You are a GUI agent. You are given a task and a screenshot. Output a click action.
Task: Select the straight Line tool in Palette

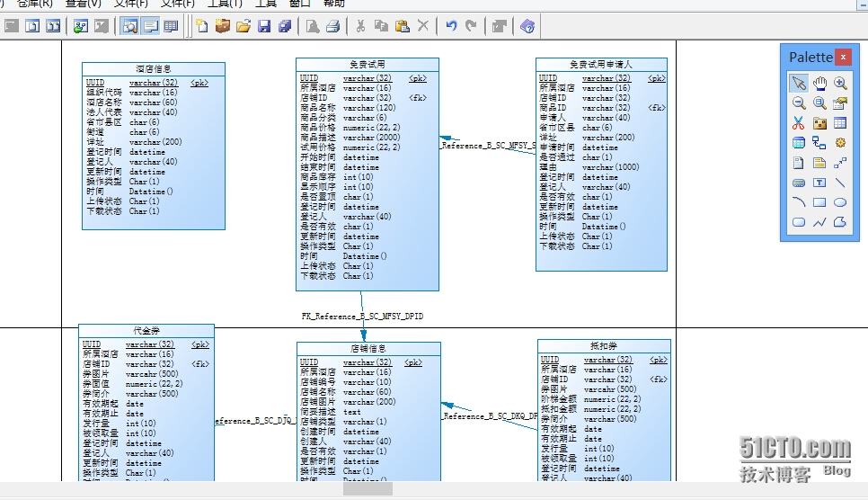click(x=840, y=183)
